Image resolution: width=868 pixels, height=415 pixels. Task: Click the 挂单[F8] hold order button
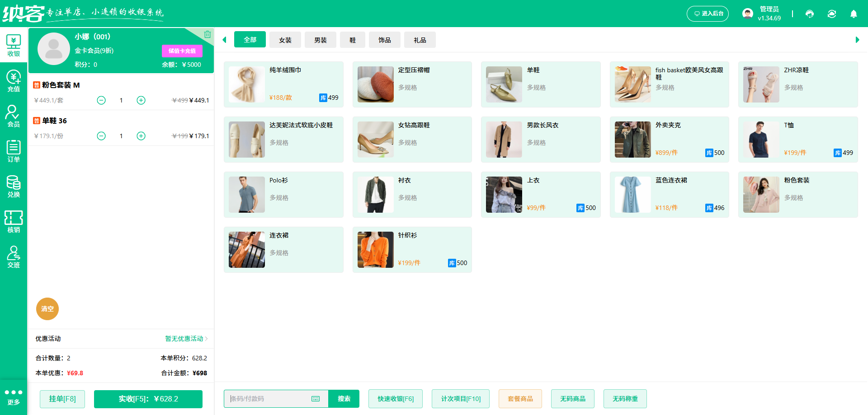62,399
